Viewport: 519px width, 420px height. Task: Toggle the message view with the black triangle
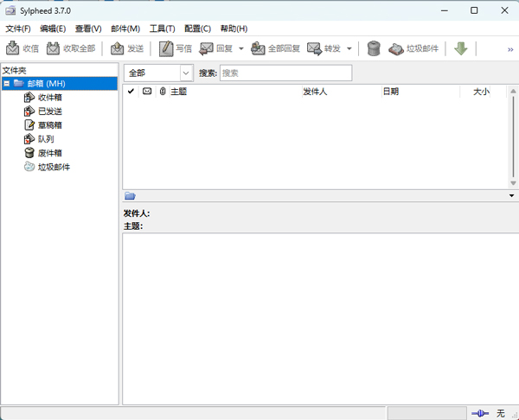tap(511, 196)
